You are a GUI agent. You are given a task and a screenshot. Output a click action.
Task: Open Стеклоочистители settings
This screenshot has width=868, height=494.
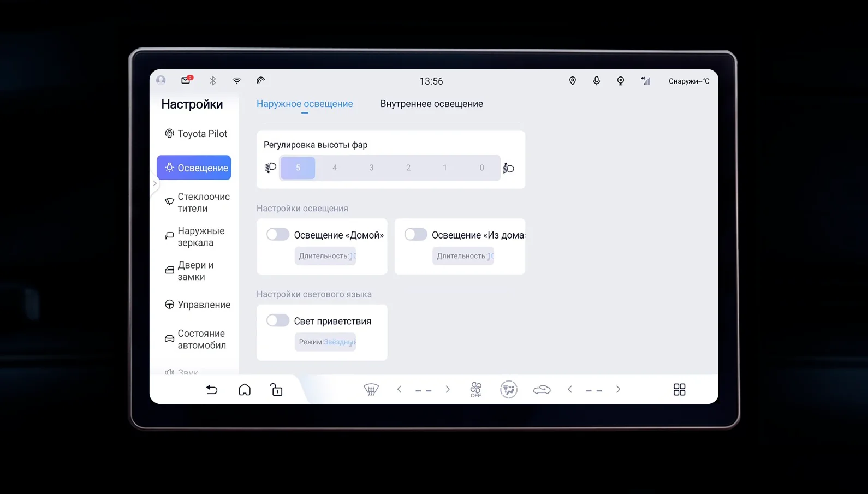(x=196, y=203)
